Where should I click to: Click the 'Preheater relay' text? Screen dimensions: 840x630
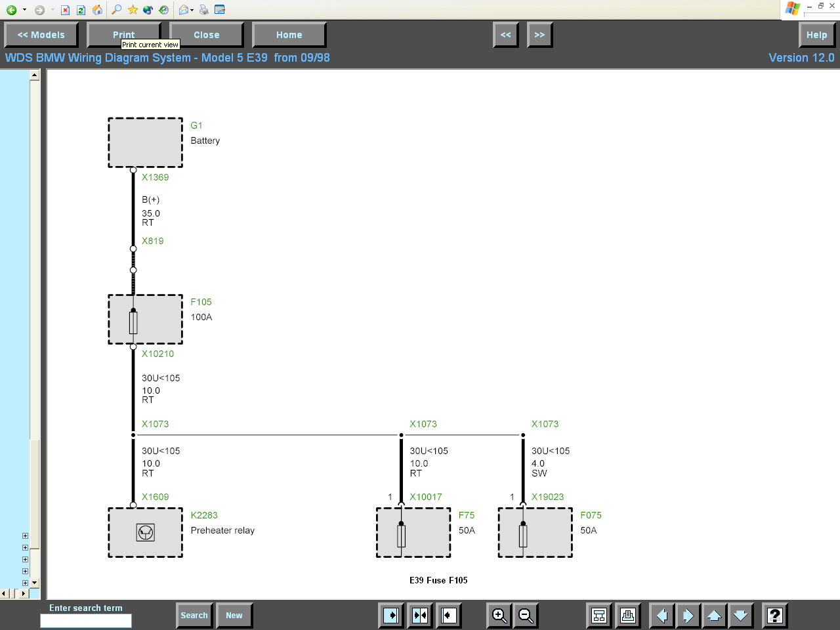click(222, 530)
